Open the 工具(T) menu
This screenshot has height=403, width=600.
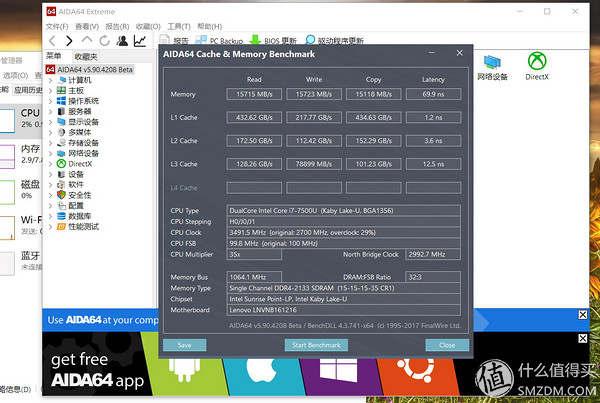click(x=180, y=26)
